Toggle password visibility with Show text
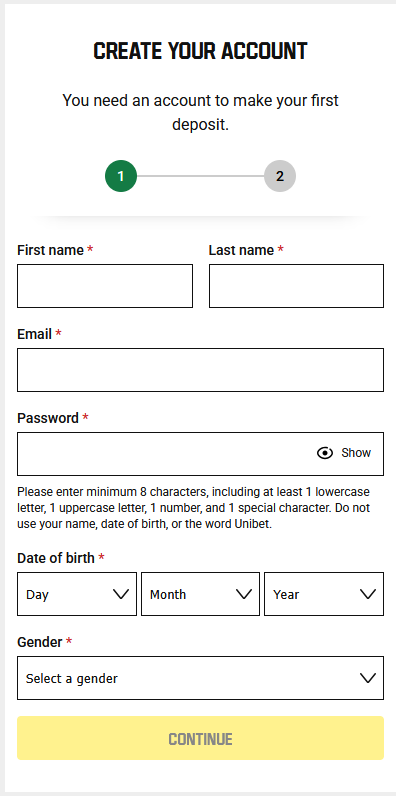 356,453
